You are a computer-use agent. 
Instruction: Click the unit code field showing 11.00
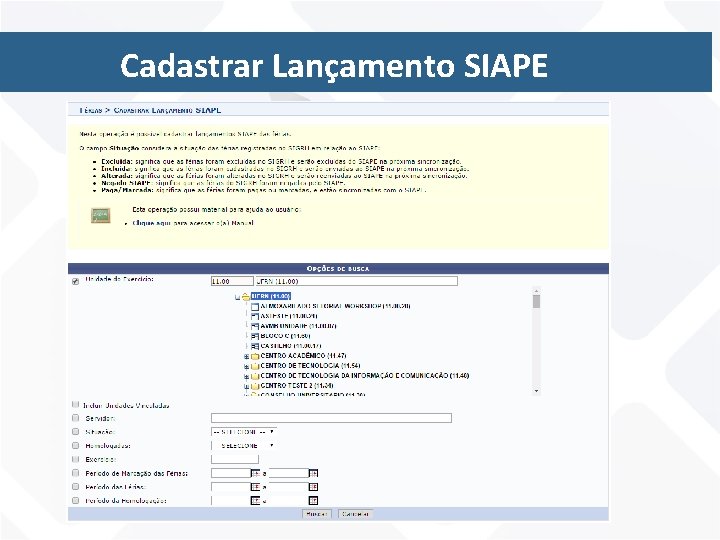point(232,281)
